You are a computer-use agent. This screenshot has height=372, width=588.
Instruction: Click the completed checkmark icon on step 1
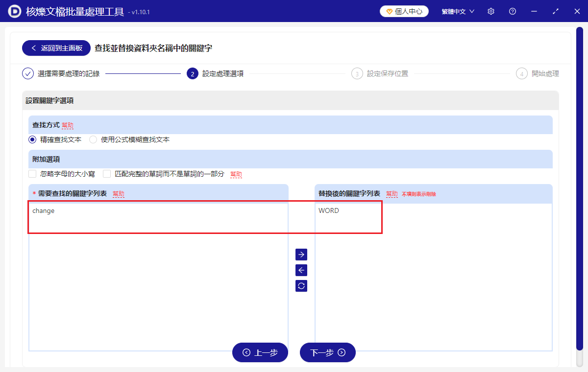[x=28, y=73]
